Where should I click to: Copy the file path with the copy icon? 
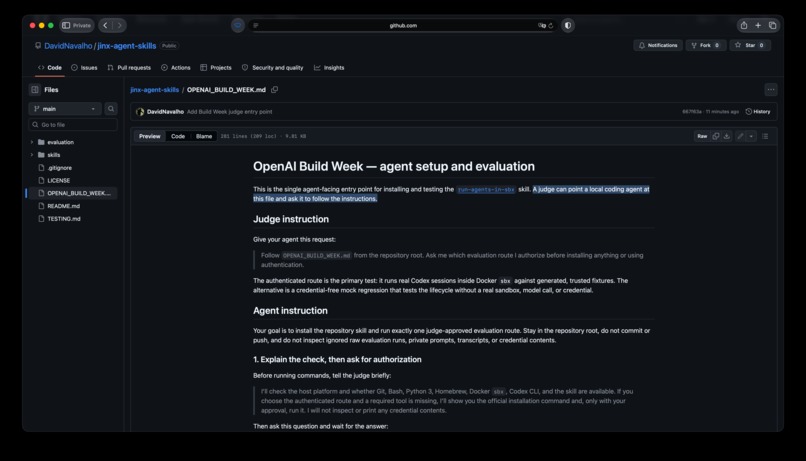tap(274, 89)
